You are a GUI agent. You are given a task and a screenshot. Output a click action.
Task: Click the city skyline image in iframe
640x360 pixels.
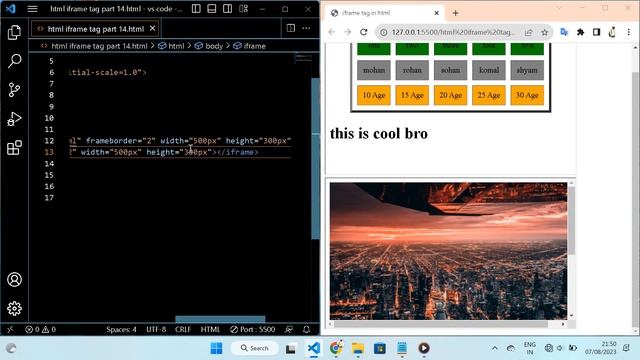(x=448, y=251)
